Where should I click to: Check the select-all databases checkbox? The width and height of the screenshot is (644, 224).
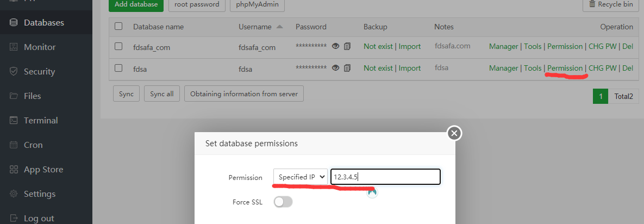tap(118, 26)
